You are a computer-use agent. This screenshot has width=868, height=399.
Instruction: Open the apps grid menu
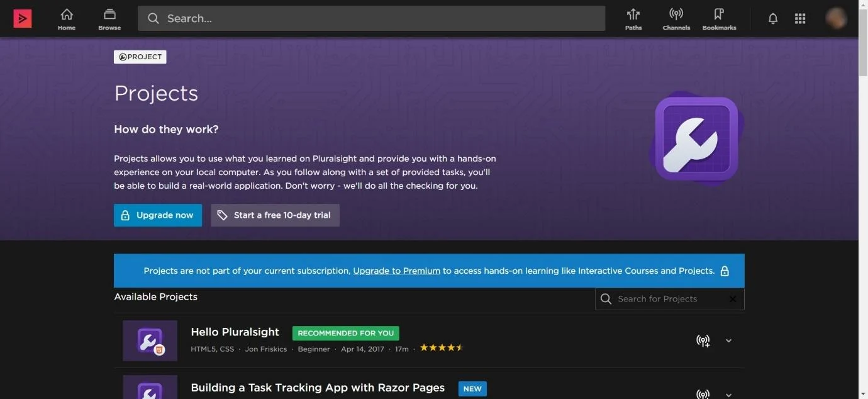coord(800,19)
